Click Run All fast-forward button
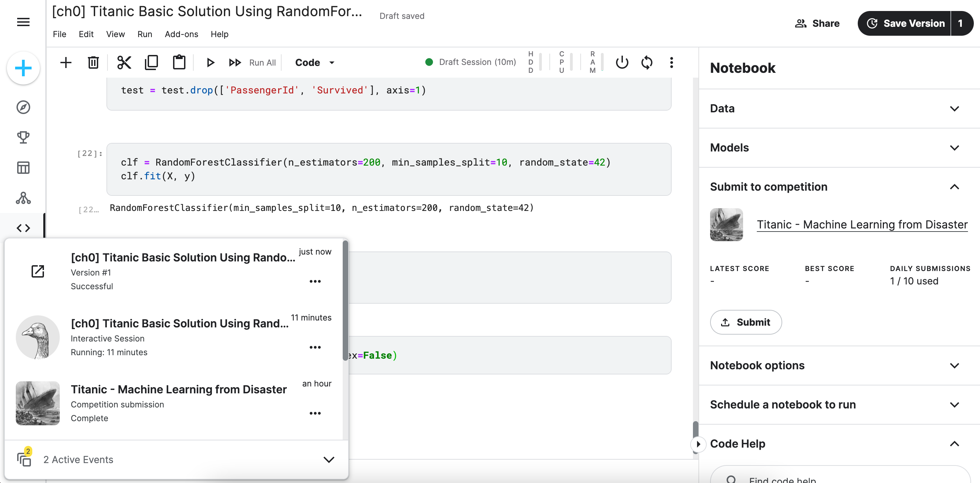Screen dimensions: 980x483 click(x=252, y=63)
